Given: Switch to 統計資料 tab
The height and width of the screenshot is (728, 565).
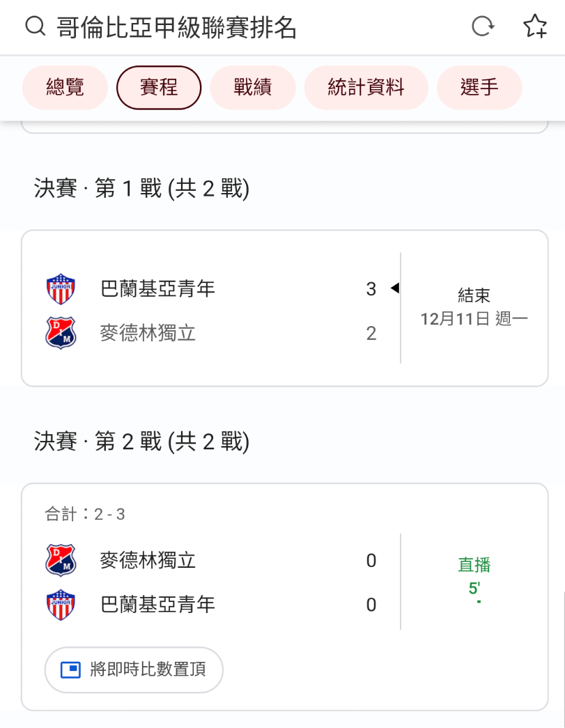Looking at the screenshot, I should (x=366, y=88).
